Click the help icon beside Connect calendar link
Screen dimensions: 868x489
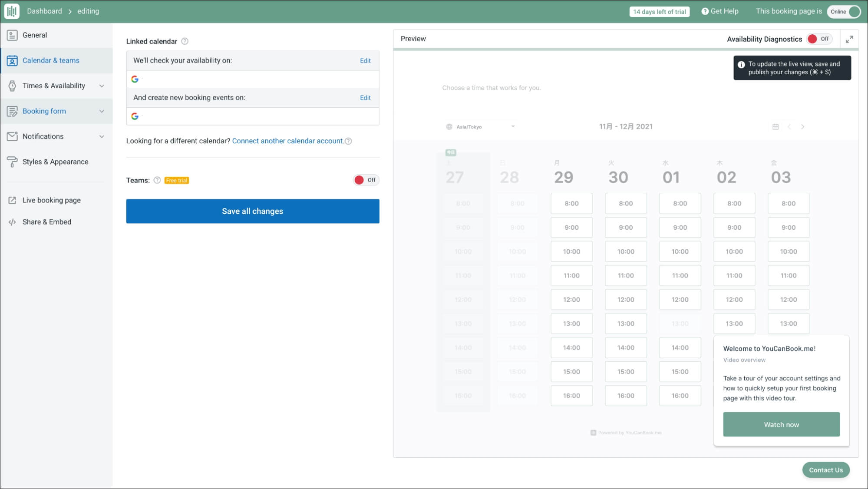348,141
